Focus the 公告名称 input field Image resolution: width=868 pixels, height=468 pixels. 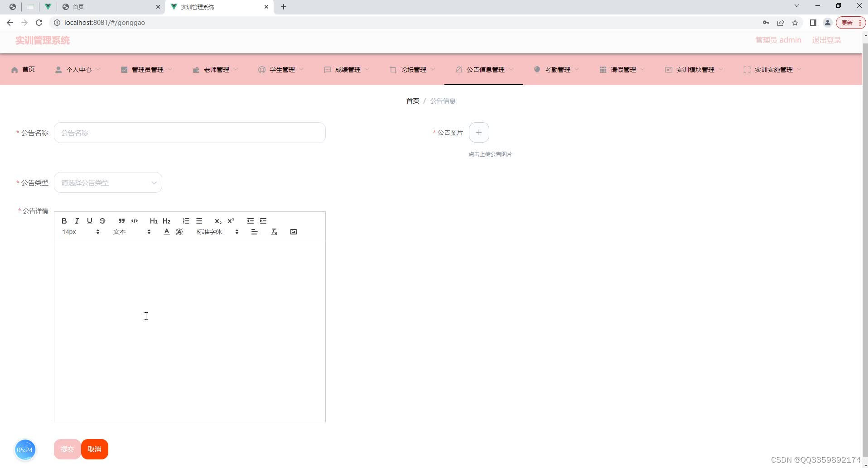pos(189,133)
